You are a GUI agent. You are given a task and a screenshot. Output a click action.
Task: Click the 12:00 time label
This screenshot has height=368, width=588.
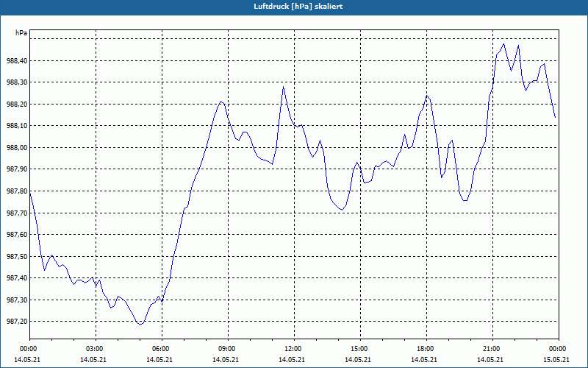tap(294, 349)
